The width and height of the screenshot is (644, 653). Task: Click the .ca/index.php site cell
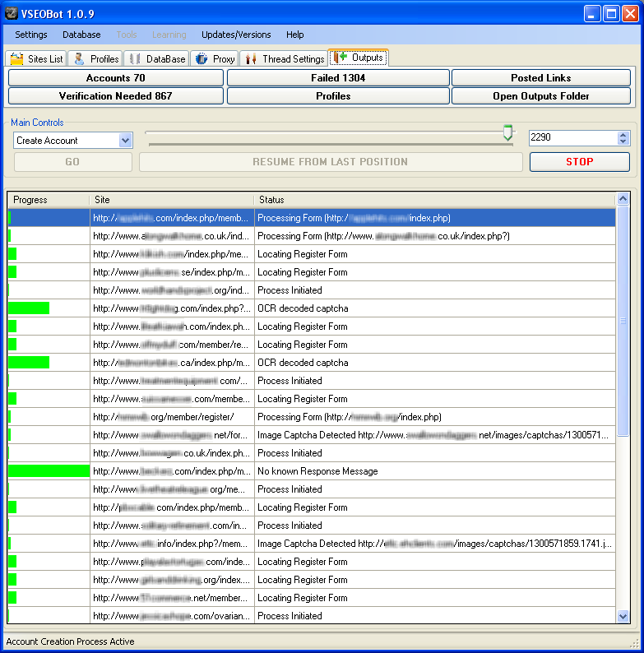point(172,363)
